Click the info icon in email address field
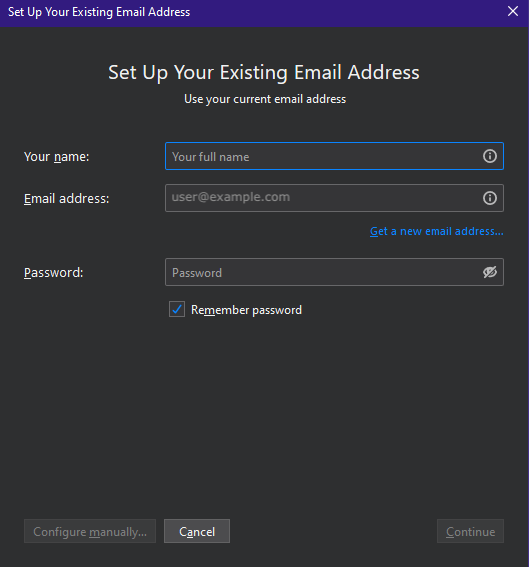 pos(490,198)
